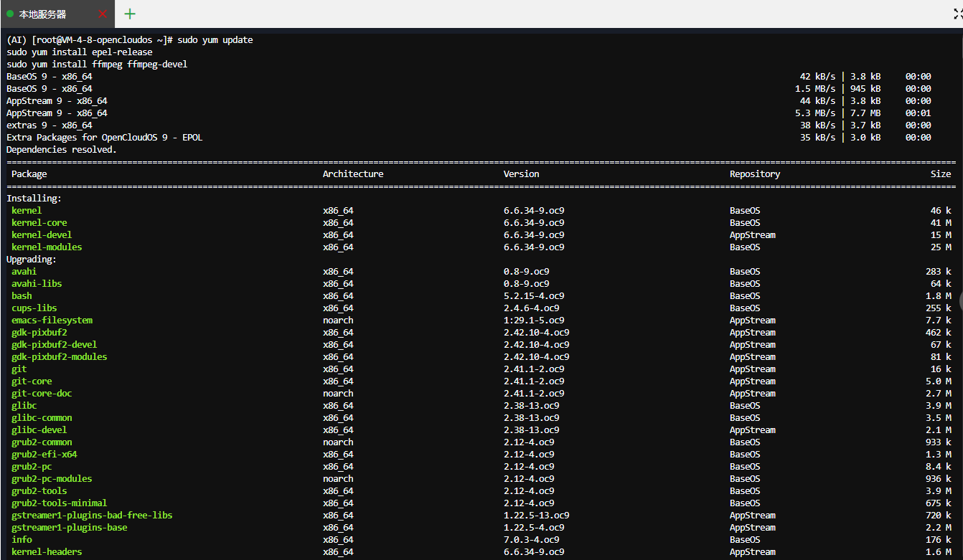The height and width of the screenshot is (560, 963).
Task: Click the Extra Packages for OpenCloudOS 9 line
Action: (105, 137)
